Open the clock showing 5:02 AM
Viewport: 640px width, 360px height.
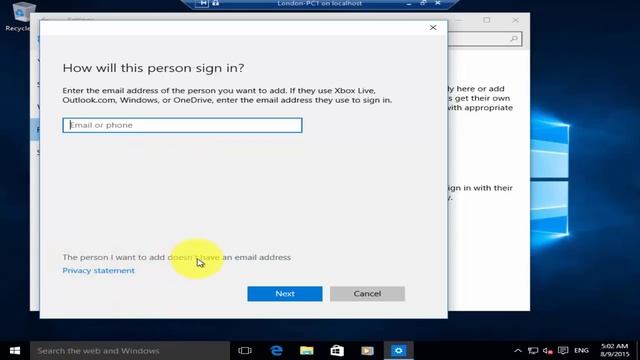tap(614, 351)
